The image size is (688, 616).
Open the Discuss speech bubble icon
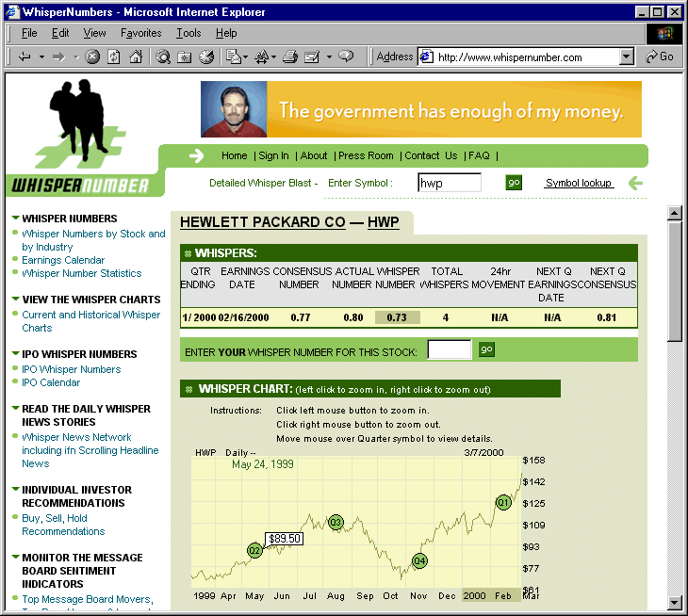[346, 56]
